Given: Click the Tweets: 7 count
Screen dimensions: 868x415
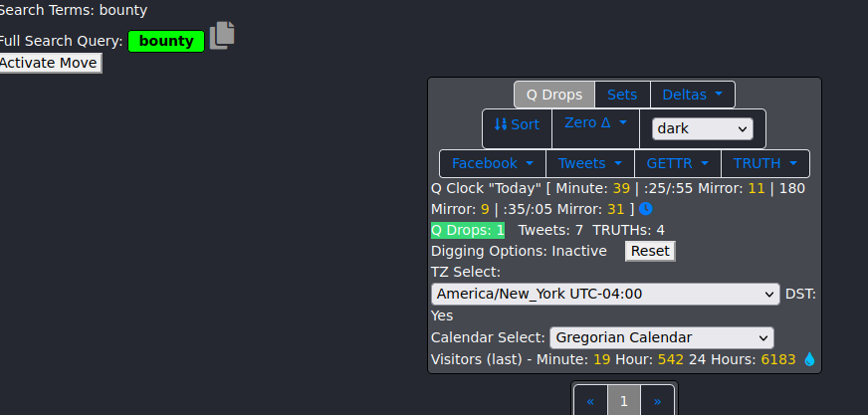Looking at the screenshot, I should [x=550, y=230].
